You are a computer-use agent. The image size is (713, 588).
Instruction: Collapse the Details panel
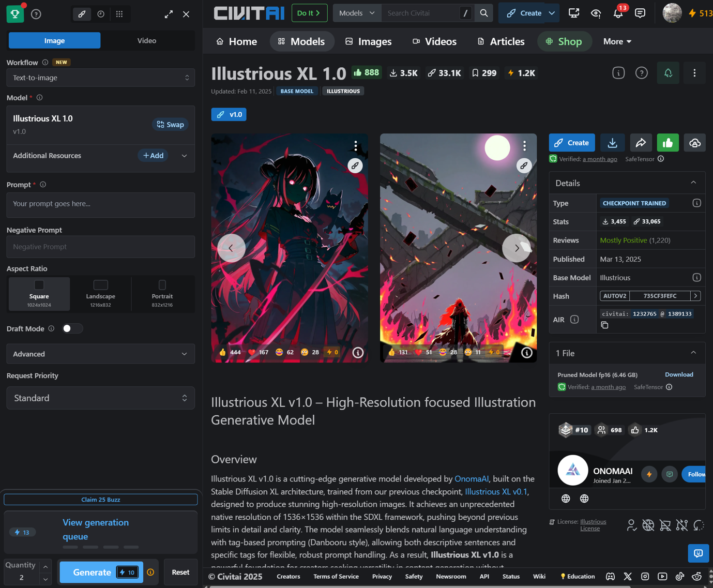coord(693,183)
